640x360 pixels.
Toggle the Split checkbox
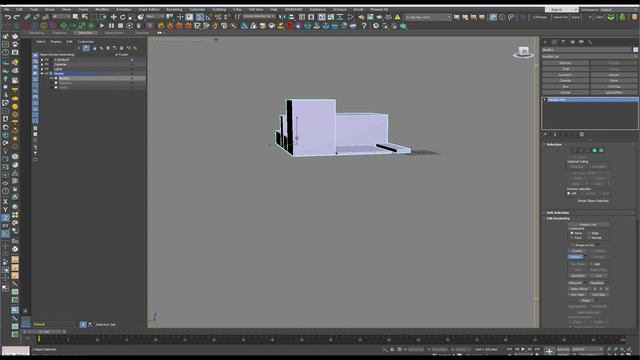592,264
